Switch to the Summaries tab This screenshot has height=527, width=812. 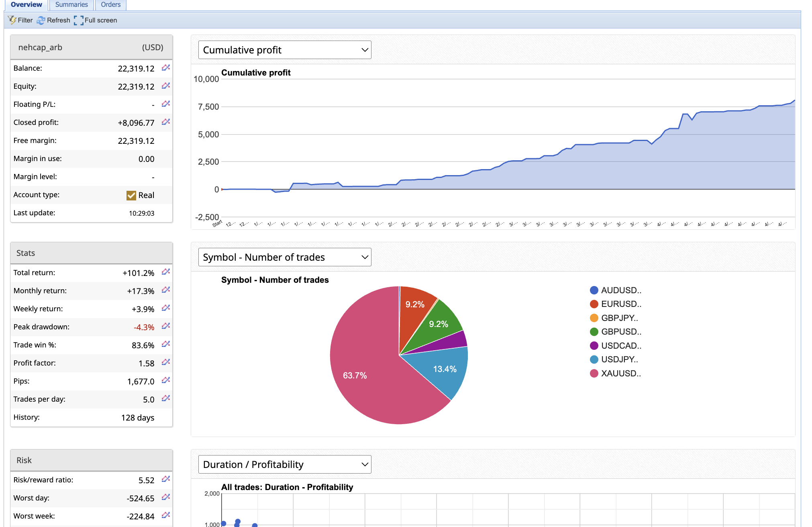pyautogui.click(x=71, y=4)
